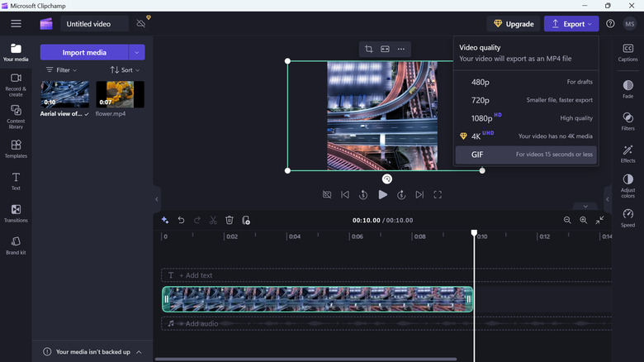Collapse preview with down chevron
644x362 pixels.
pos(585,206)
